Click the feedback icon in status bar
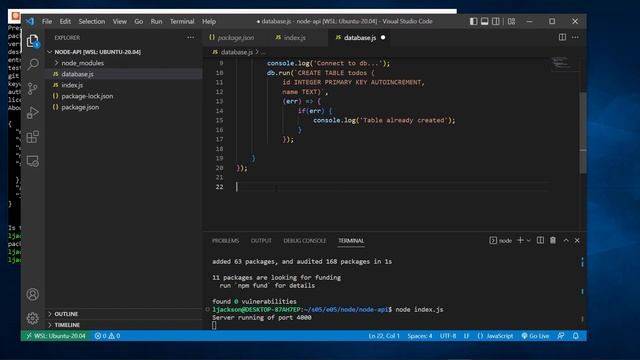 click(561, 336)
